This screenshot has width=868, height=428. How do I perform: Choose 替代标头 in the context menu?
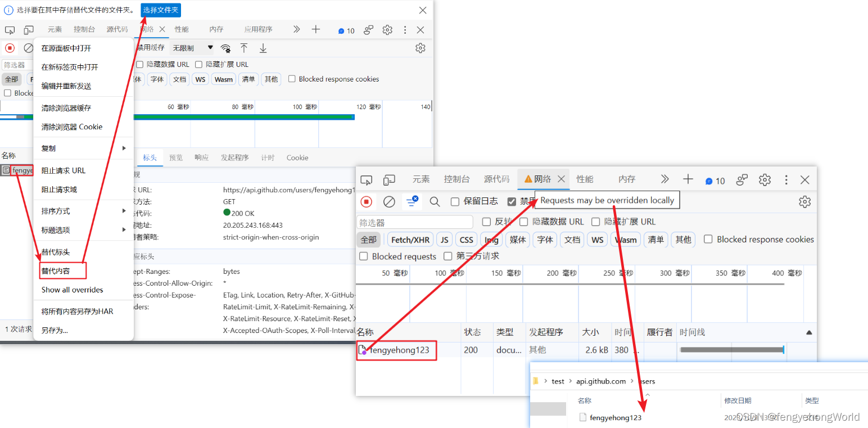click(x=83, y=252)
